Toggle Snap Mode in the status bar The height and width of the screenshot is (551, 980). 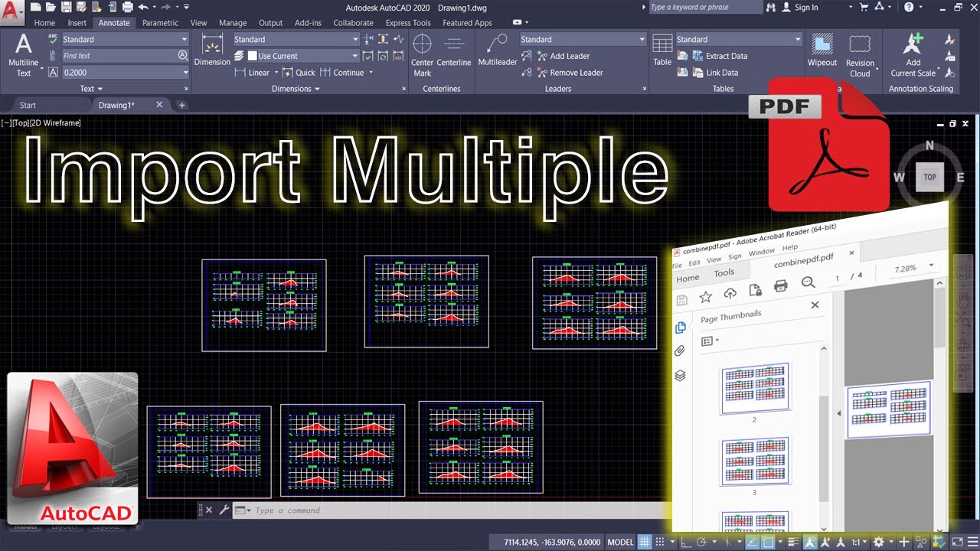tap(660, 543)
